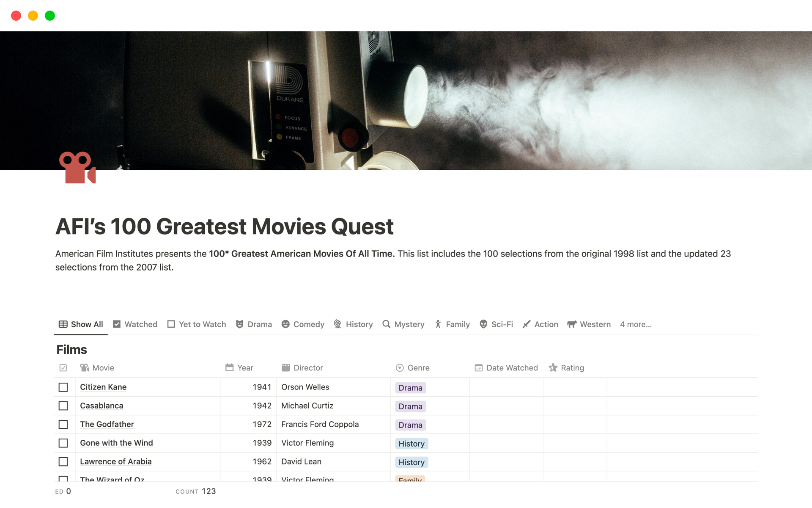Check the Citizen Kane watched checkbox
The image size is (812, 508).
coord(63,387)
